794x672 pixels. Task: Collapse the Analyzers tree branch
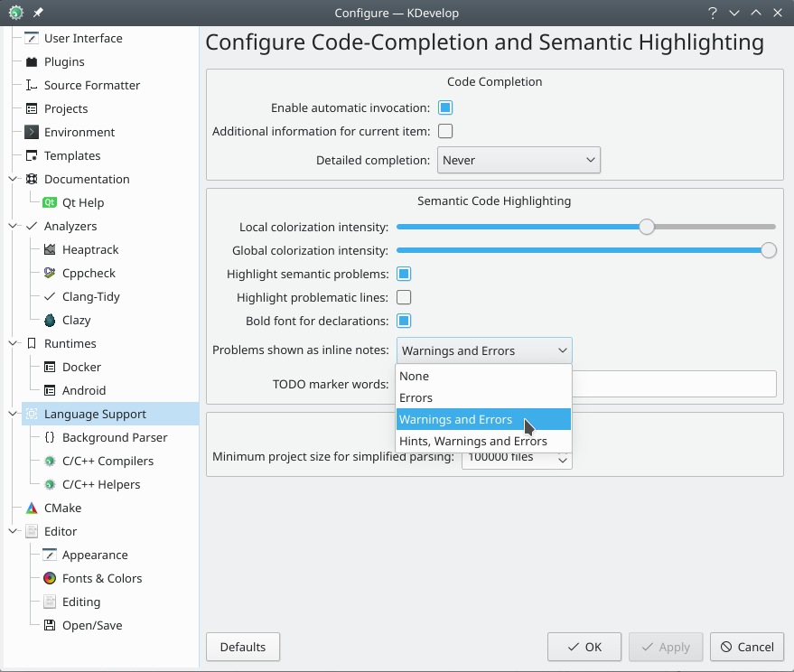(13, 227)
